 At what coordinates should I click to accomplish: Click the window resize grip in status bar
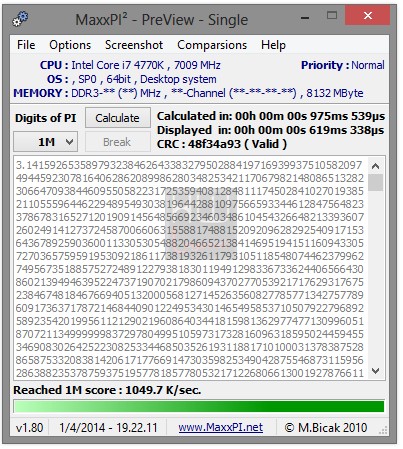click(383, 430)
